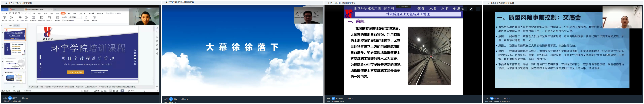This screenshot has width=644, height=104.
Task: Click teacher avatar in second panel footer
Action: [171, 99]
